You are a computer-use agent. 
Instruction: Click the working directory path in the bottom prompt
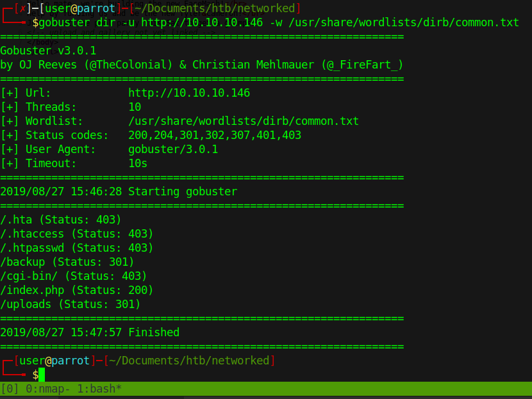click(189, 361)
